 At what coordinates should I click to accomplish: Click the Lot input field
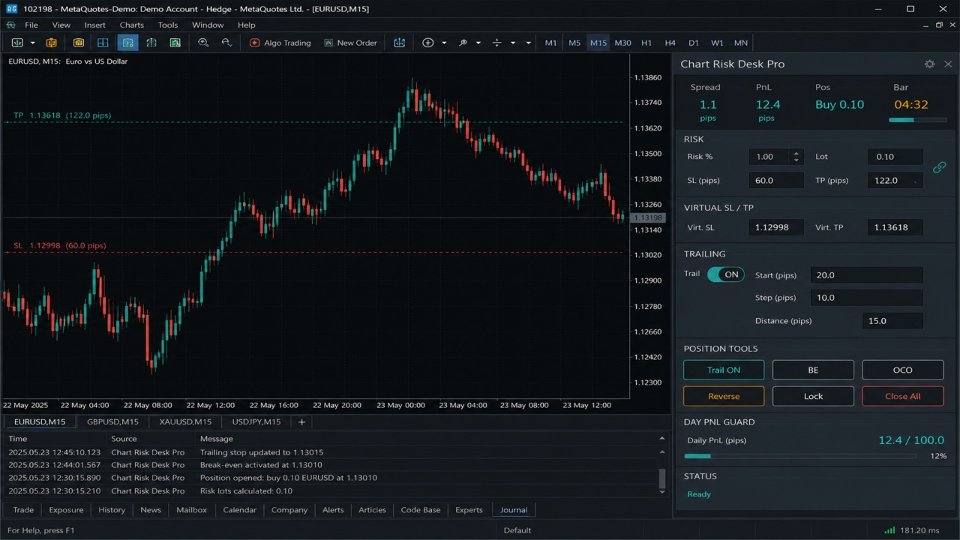pos(895,157)
